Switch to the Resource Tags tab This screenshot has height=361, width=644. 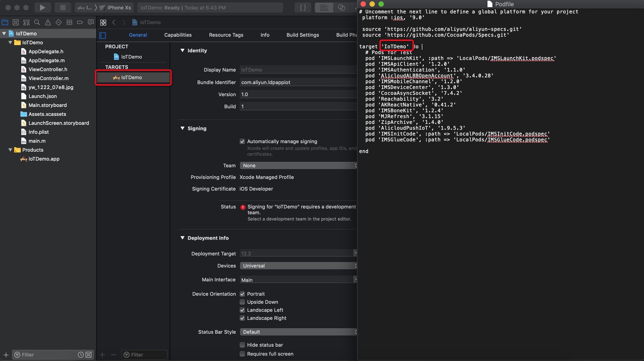[226, 35]
